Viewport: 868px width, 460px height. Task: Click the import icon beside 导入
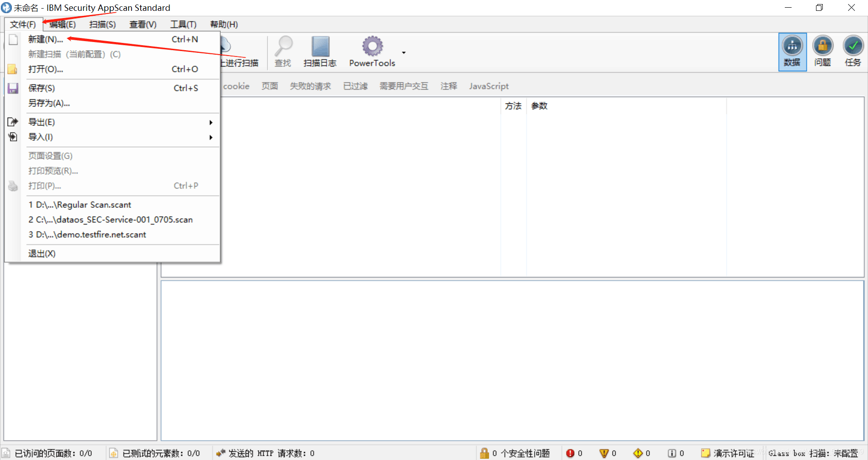click(13, 137)
